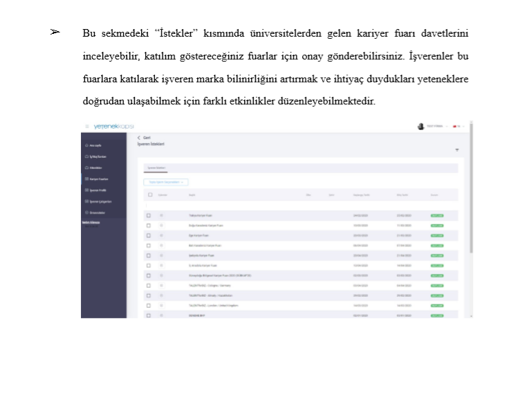Sort by the Başlık column header
The height and width of the screenshot is (420, 511).
(192, 195)
